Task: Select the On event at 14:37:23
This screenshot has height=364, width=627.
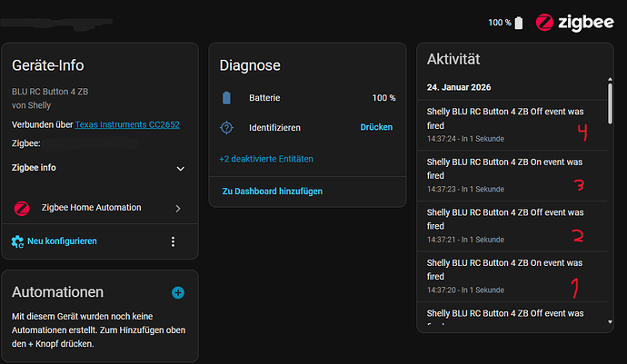Action: [504, 172]
